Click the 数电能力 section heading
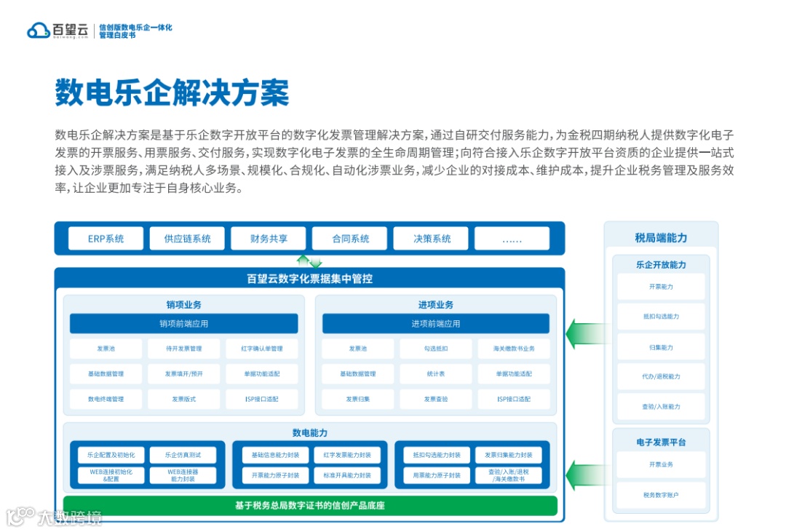Image resolution: width=786 pixels, height=532 pixels. [310, 433]
